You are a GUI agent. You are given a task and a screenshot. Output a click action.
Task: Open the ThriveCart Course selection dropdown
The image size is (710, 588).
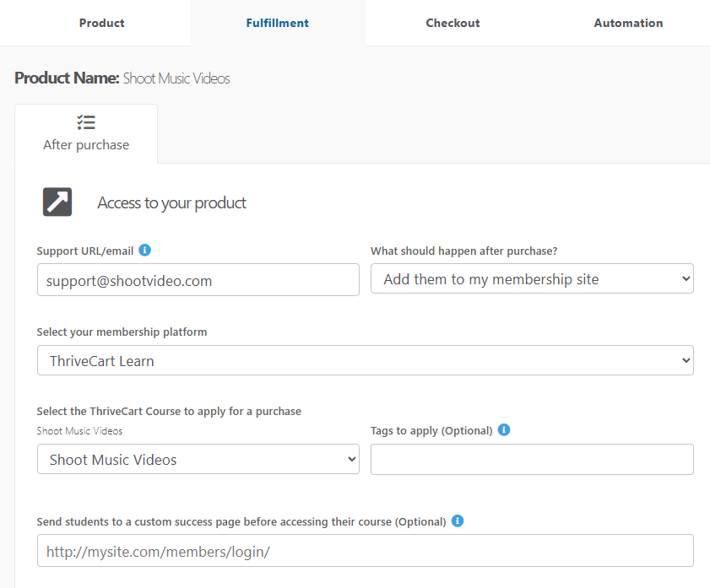(x=198, y=460)
